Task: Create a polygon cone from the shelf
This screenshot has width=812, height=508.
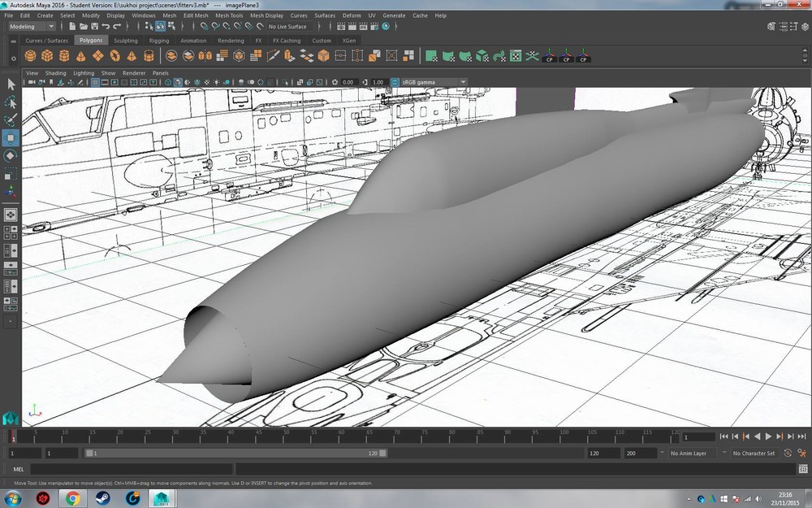Action: 81,56
